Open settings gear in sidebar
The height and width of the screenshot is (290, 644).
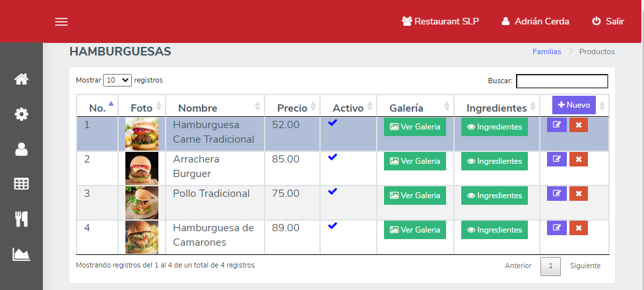[21, 114]
